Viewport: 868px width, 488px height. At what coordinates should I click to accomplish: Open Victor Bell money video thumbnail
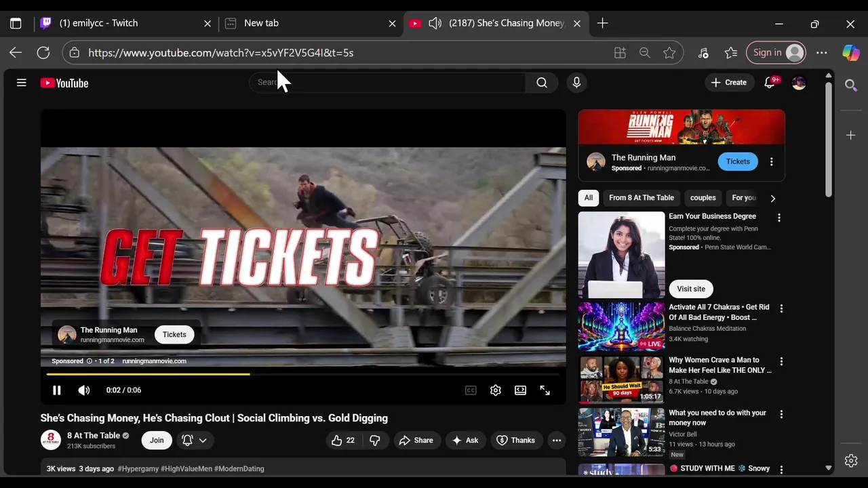621,432
